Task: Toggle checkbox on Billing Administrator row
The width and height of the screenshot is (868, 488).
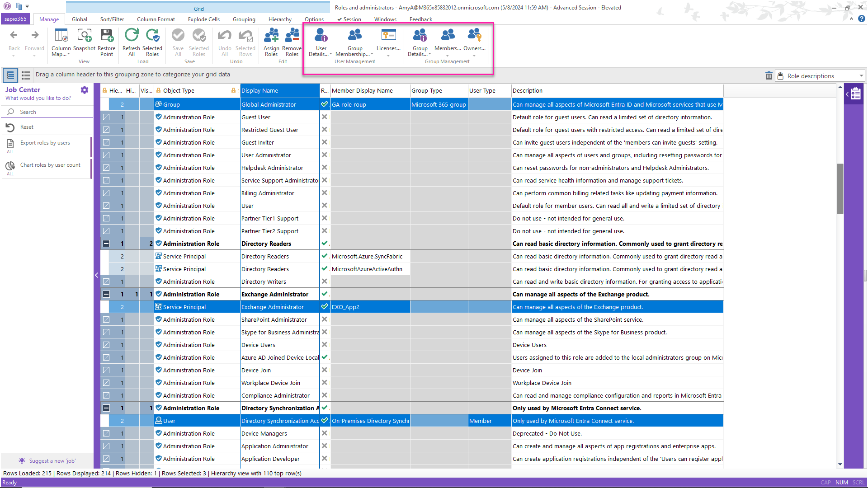Action: 106,193
